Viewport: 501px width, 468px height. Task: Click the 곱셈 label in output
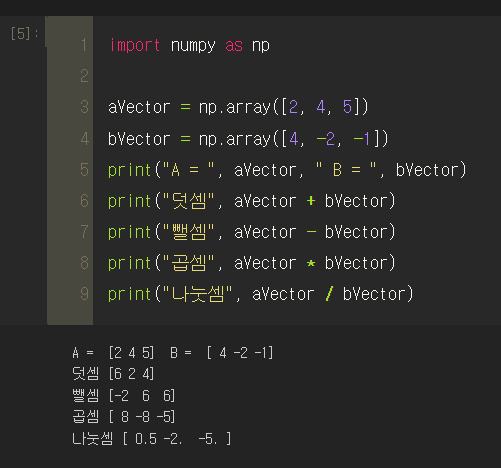tap(86, 417)
